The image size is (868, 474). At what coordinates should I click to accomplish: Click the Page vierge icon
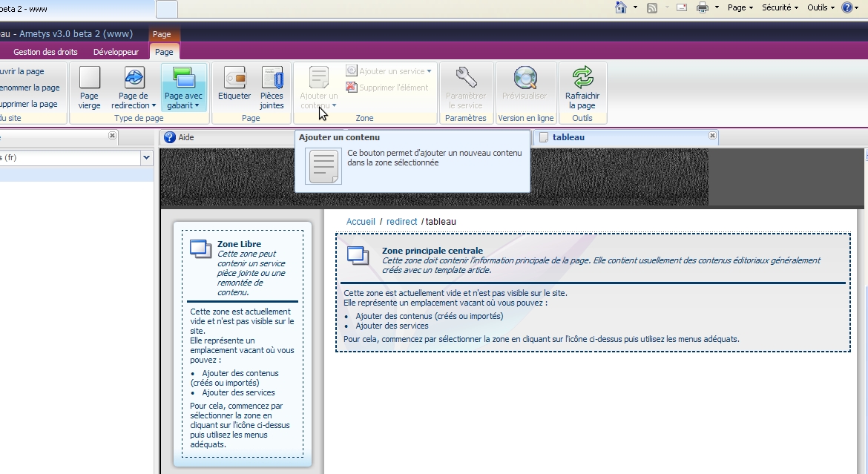click(x=89, y=78)
